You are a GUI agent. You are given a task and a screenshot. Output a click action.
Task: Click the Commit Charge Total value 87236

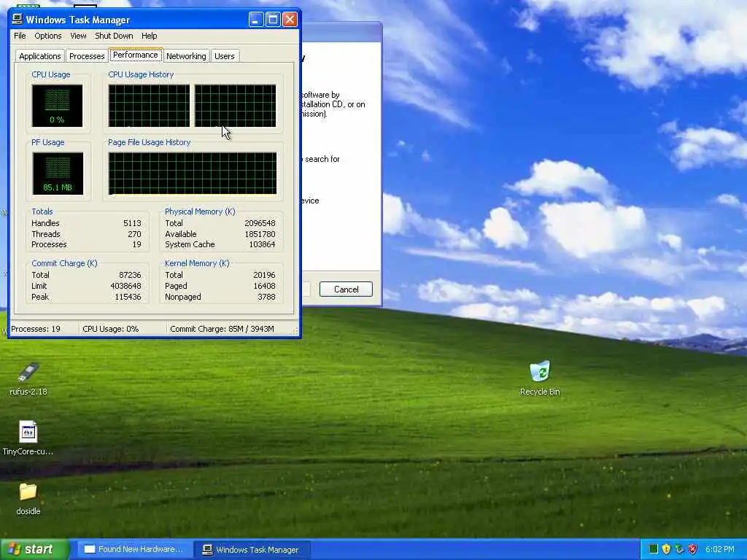130,275
